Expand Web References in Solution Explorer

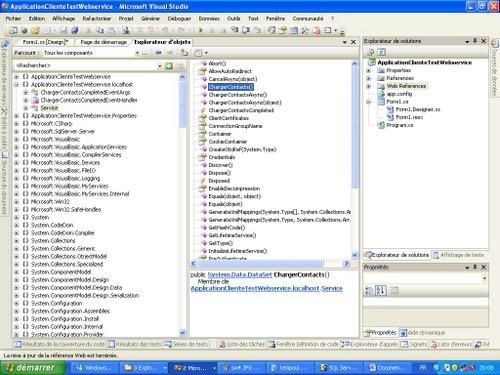369,86
